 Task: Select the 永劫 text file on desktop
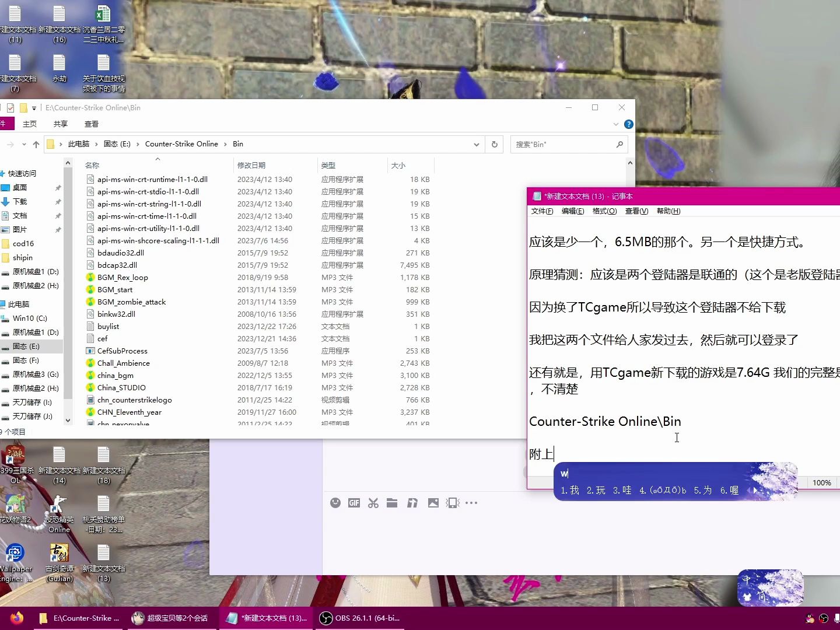pos(60,69)
